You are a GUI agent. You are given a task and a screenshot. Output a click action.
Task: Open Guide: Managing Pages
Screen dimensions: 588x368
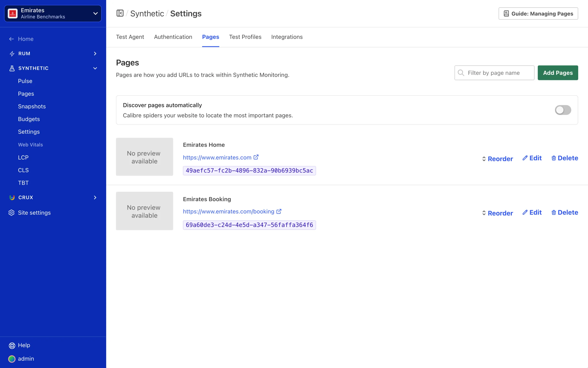pyautogui.click(x=538, y=13)
